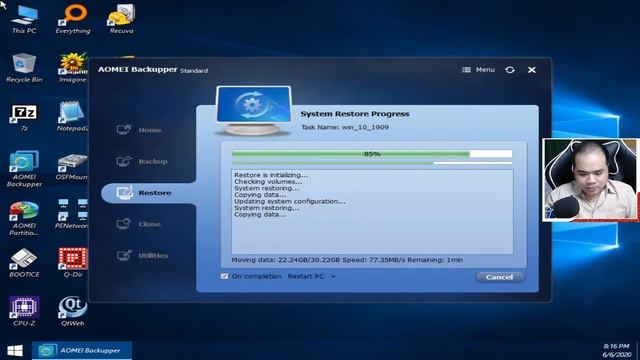
Task: Click the webcam overlay video
Action: (x=591, y=180)
